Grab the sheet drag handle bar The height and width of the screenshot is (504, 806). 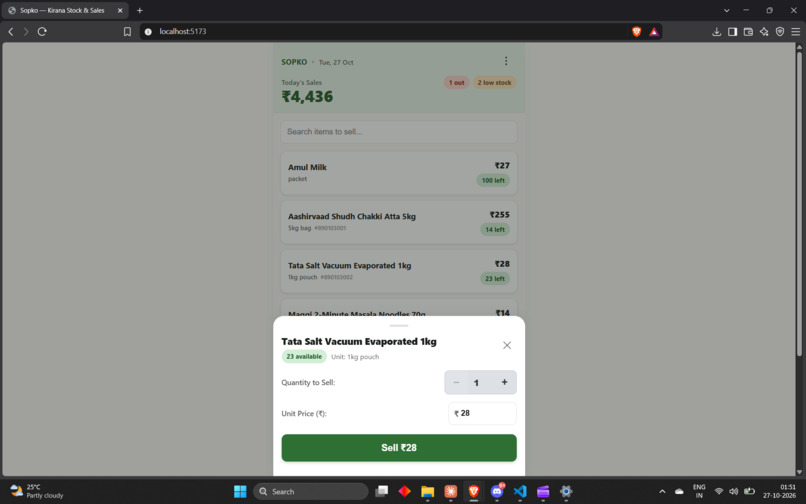(399, 326)
